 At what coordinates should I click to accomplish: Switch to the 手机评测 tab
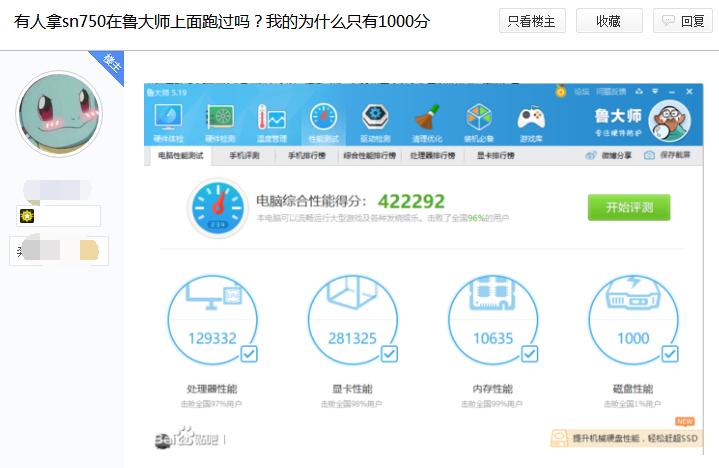[244, 156]
